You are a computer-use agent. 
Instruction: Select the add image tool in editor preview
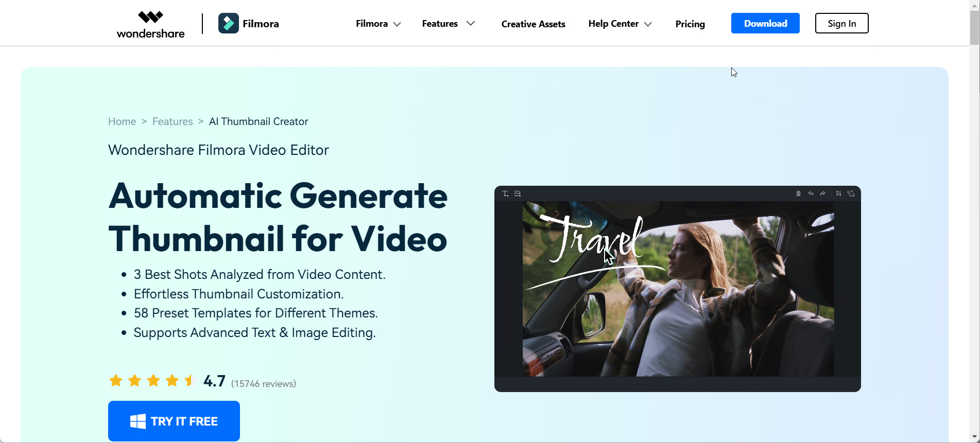[x=518, y=193]
